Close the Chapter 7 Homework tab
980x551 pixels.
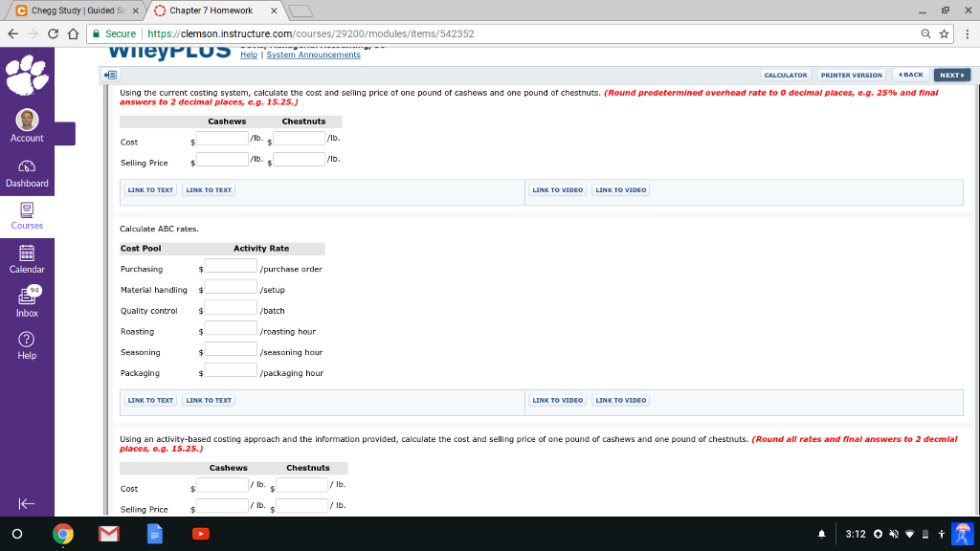(x=274, y=11)
